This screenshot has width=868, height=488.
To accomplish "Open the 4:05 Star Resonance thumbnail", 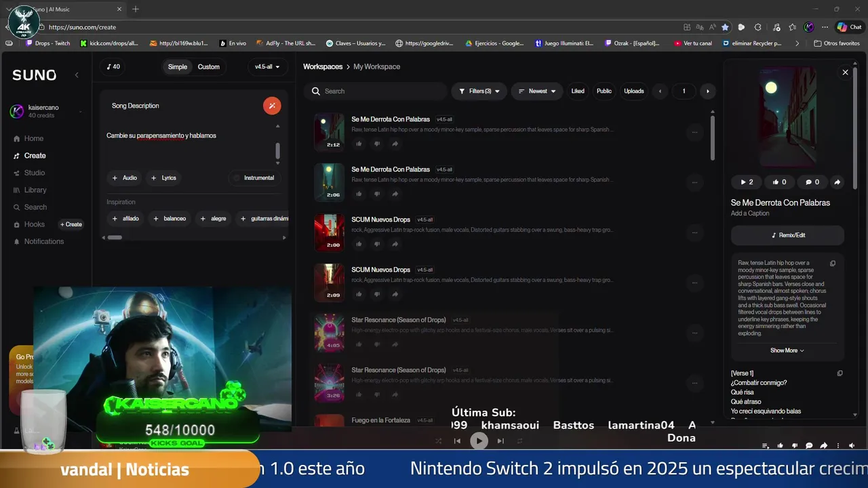I will point(329,332).
